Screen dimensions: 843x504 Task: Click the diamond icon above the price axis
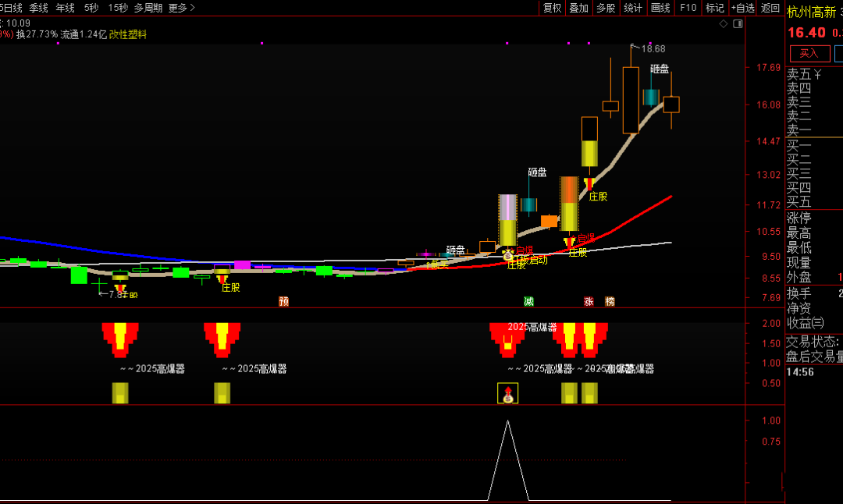(x=723, y=24)
